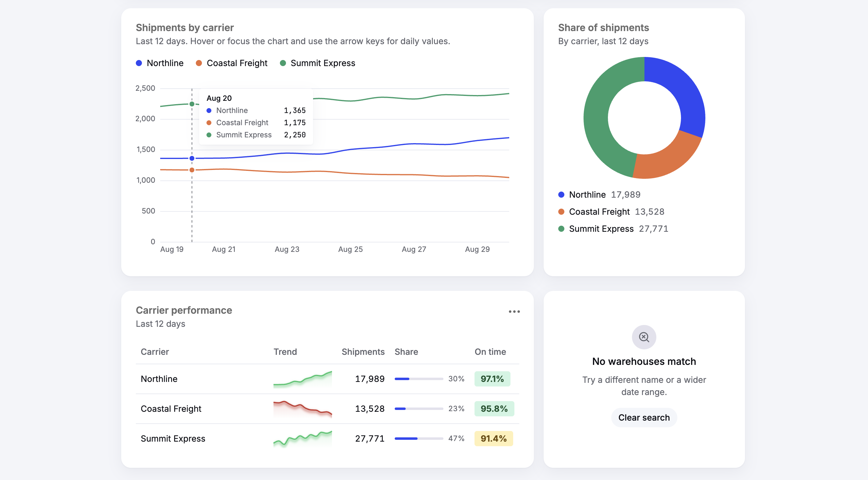Click the Shipments by carrier heading
This screenshot has height=480, width=868.
click(185, 28)
